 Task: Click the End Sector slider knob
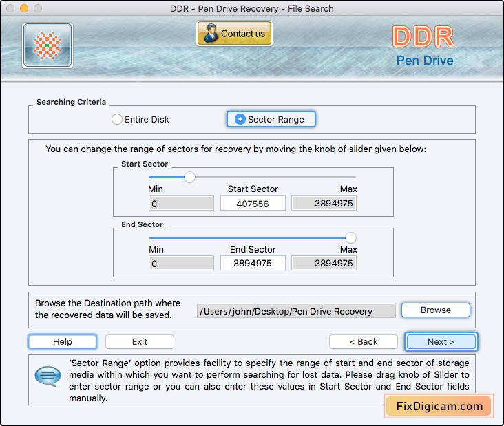[350, 237]
